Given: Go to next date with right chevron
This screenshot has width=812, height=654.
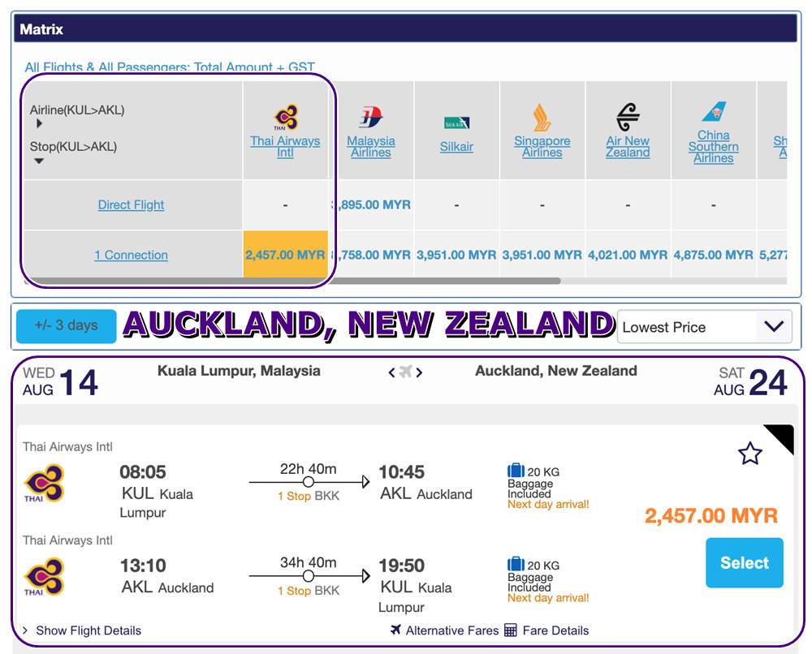Looking at the screenshot, I should 419,372.
